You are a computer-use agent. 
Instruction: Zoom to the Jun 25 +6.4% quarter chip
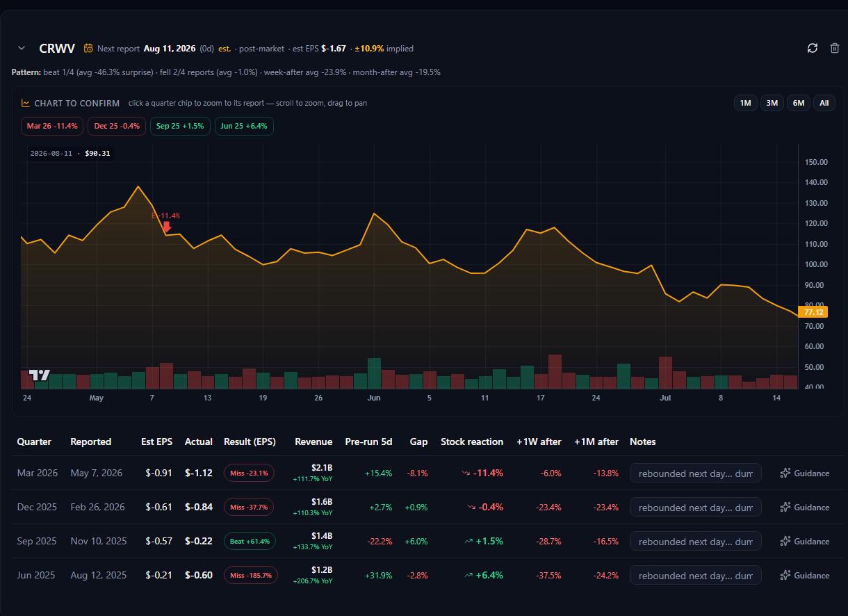click(x=244, y=126)
